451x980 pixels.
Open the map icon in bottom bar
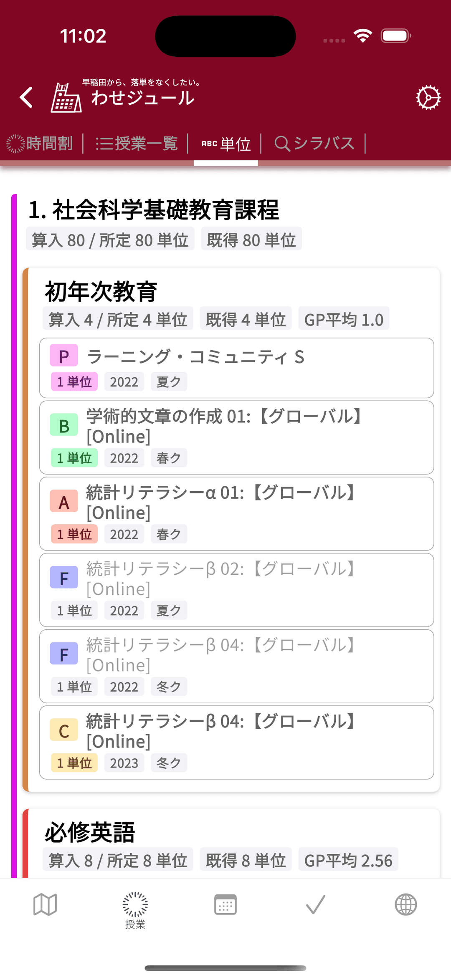(45, 905)
